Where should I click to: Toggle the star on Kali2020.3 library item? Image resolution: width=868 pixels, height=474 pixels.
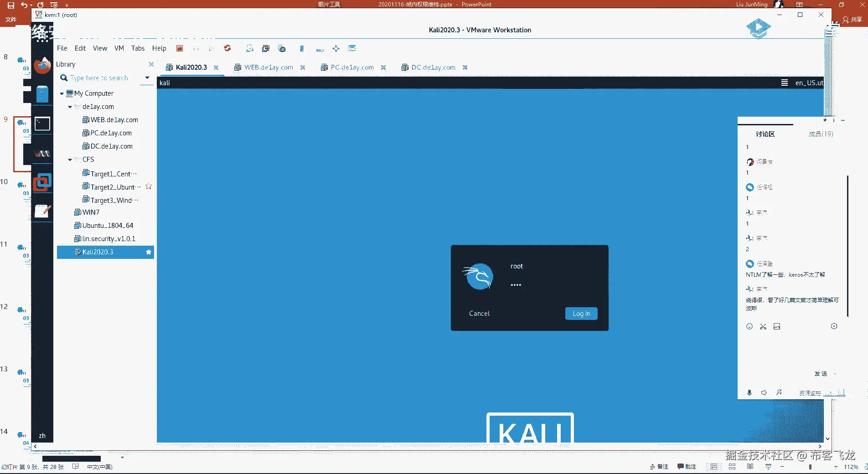click(x=149, y=252)
